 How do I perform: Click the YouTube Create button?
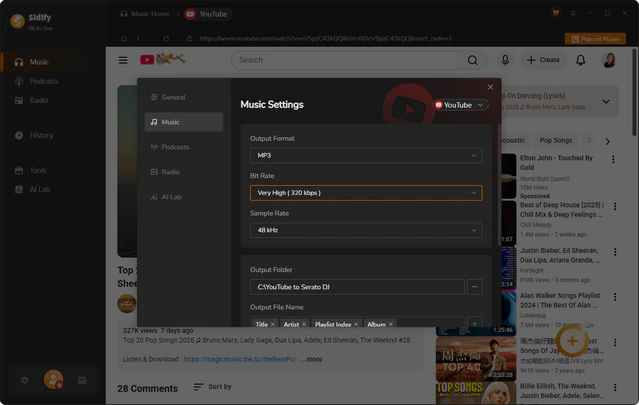[543, 60]
